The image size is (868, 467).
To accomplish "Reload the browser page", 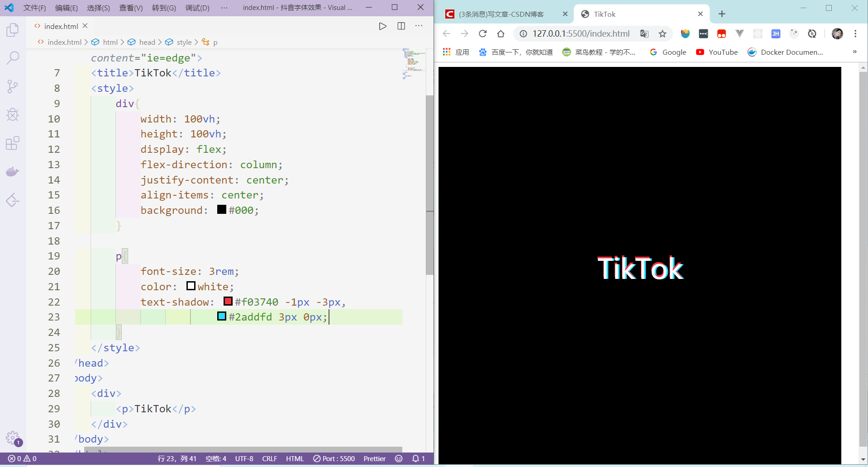I will point(483,33).
